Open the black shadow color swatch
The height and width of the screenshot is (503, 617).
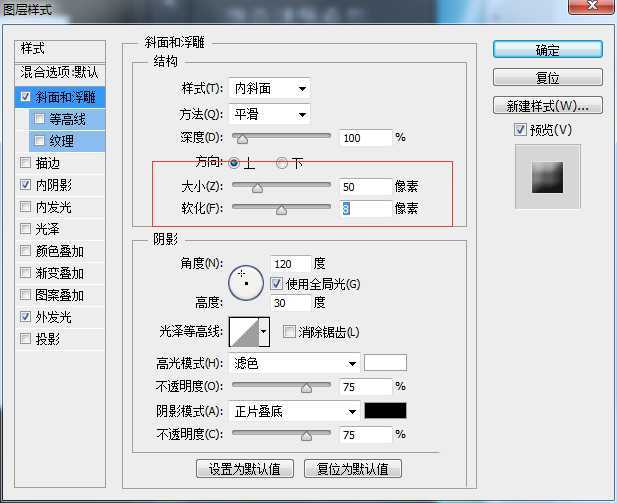[385, 411]
